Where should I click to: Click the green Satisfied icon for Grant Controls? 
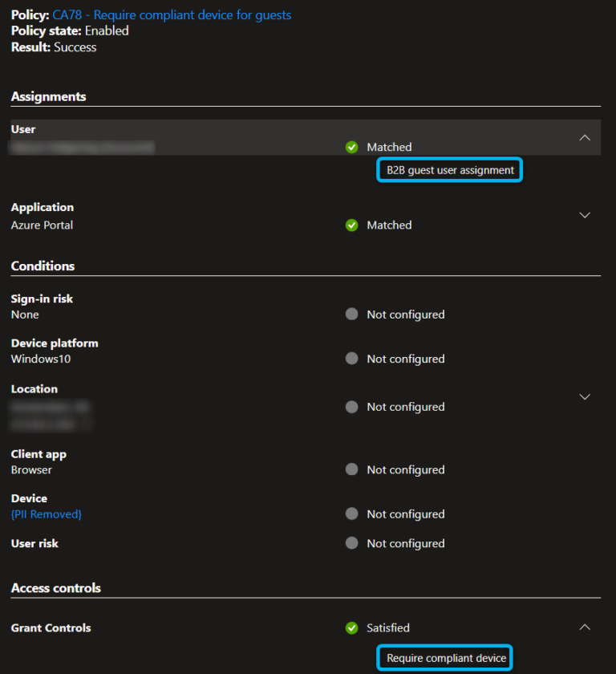tap(351, 627)
